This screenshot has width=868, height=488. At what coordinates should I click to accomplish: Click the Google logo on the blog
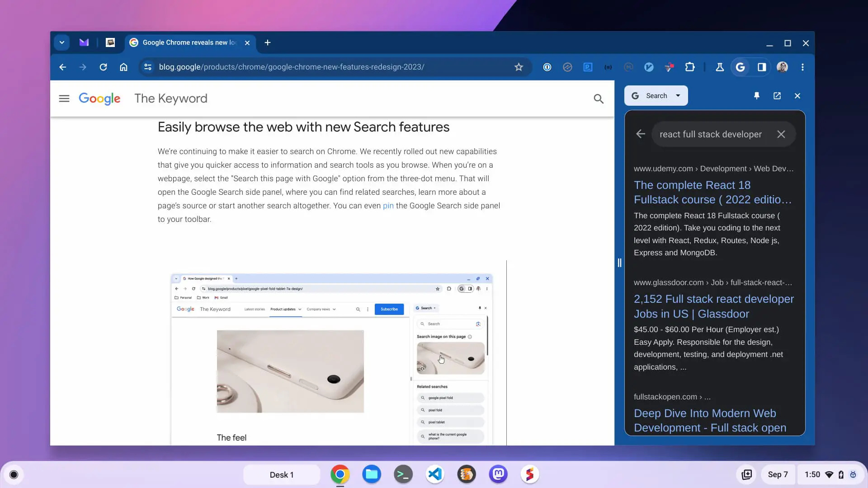pos(99,99)
